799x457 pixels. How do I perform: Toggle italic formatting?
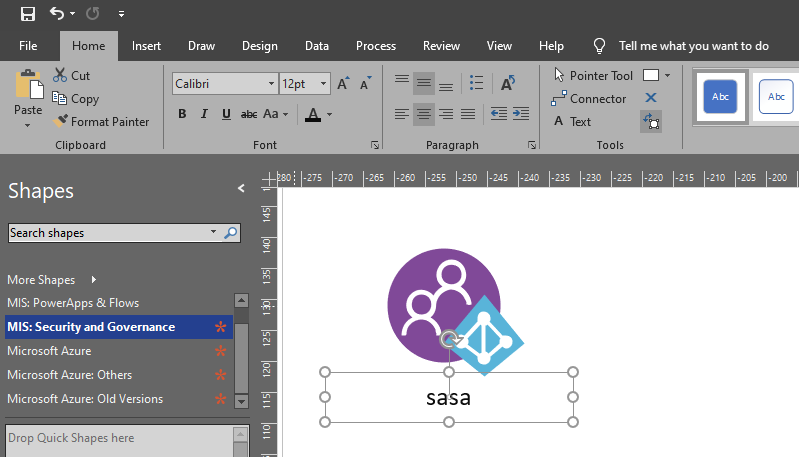(x=204, y=114)
